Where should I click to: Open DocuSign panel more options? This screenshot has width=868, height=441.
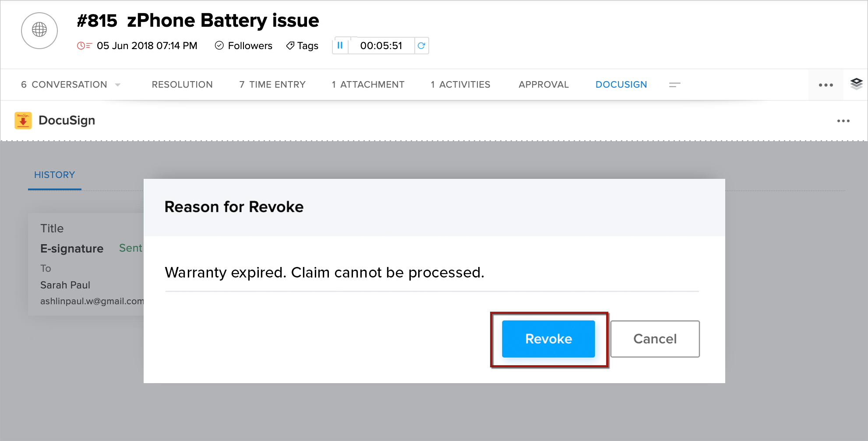(x=843, y=121)
